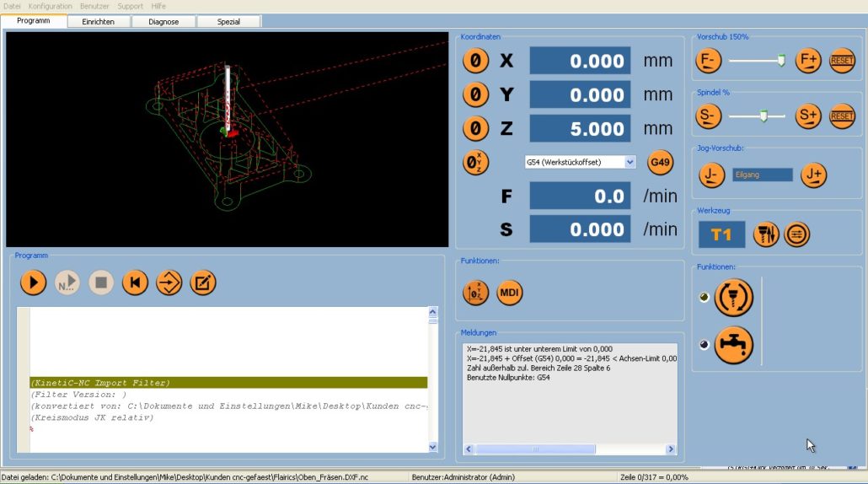Expand the G54 Werkstückoffset dropdown
868x484 pixels.
[630, 162]
